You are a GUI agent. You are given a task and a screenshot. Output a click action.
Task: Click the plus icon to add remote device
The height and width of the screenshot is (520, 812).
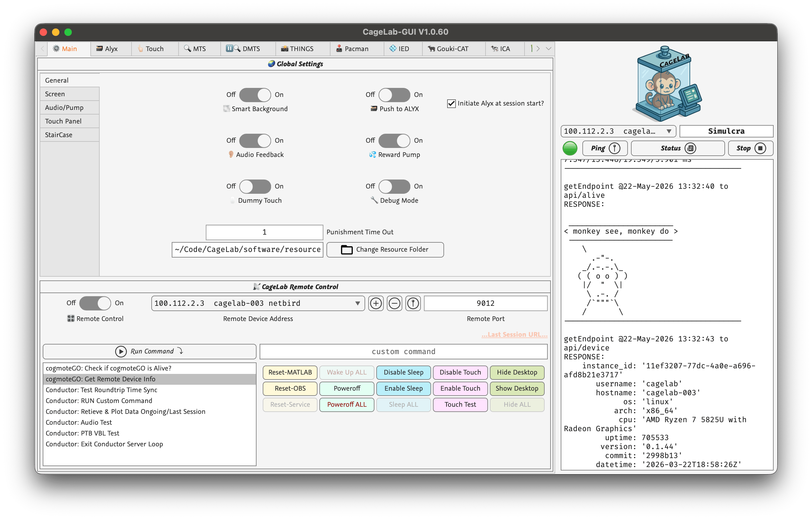click(376, 303)
